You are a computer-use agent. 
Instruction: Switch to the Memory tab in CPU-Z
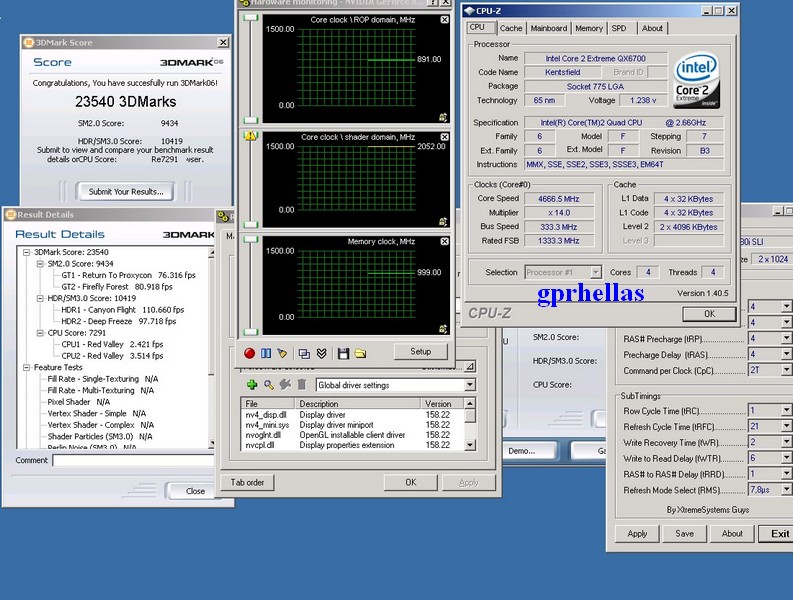(x=589, y=28)
